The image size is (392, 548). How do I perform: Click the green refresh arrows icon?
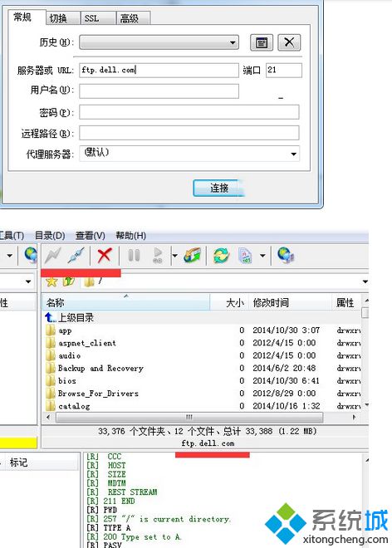pos(222,256)
